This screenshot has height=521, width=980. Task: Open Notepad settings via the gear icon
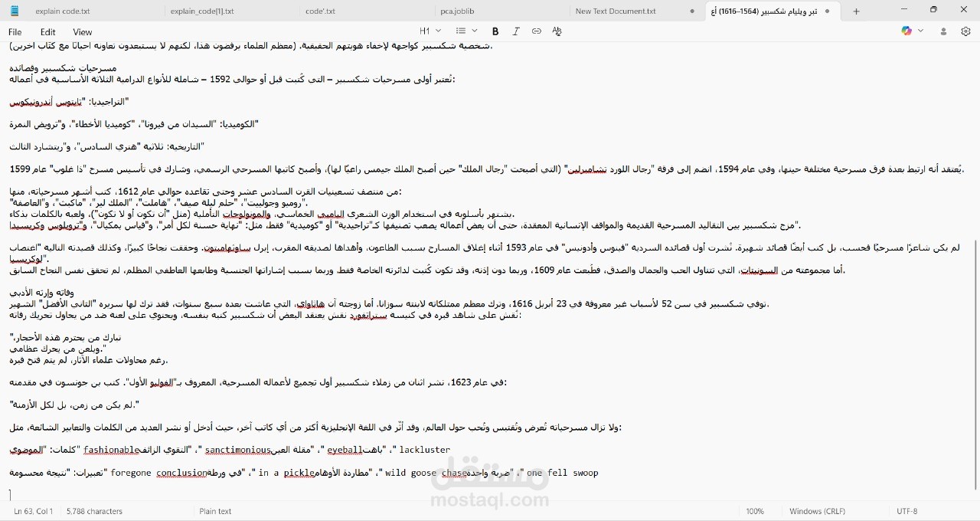965,31
